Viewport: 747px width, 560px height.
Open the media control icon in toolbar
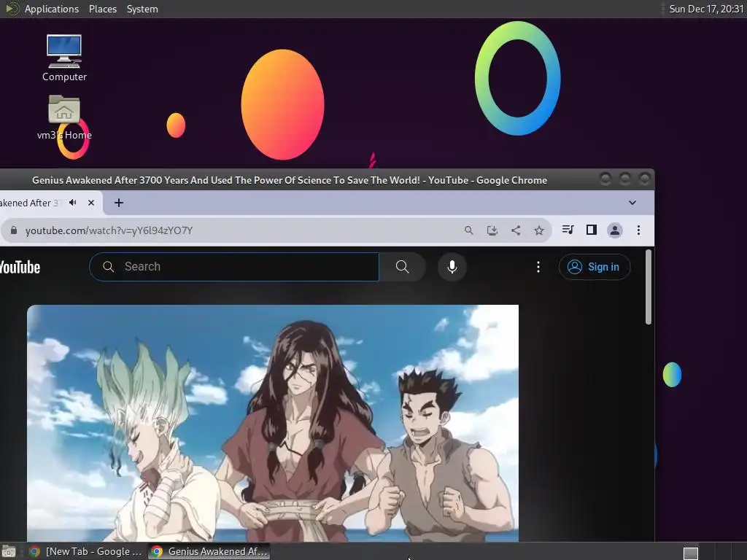click(568, 230)
